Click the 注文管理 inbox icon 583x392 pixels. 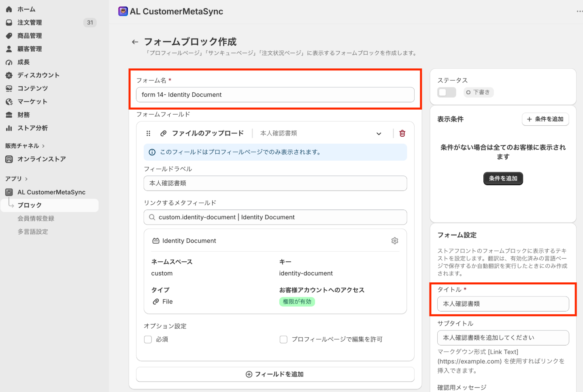9,23
